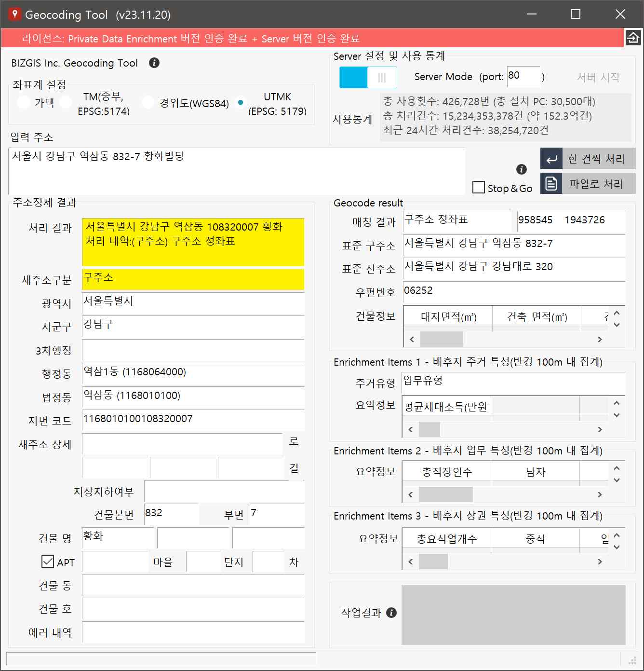Click the 3차행정 field

click(x=193, y=350)
